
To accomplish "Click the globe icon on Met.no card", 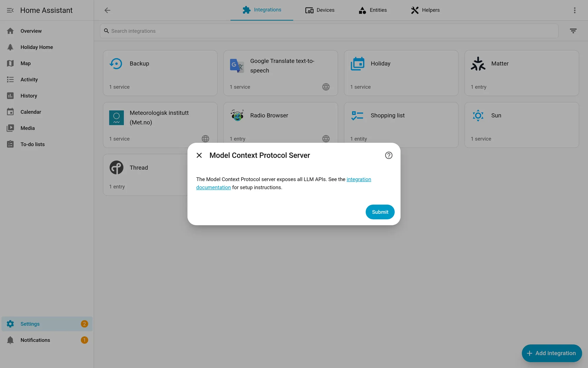I will point(205,139).
